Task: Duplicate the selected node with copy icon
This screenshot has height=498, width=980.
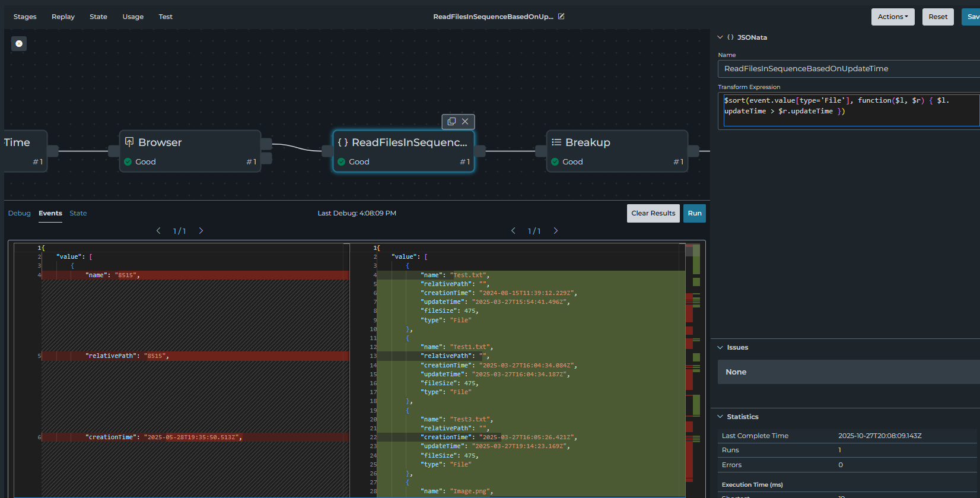Action: [451, 122]
